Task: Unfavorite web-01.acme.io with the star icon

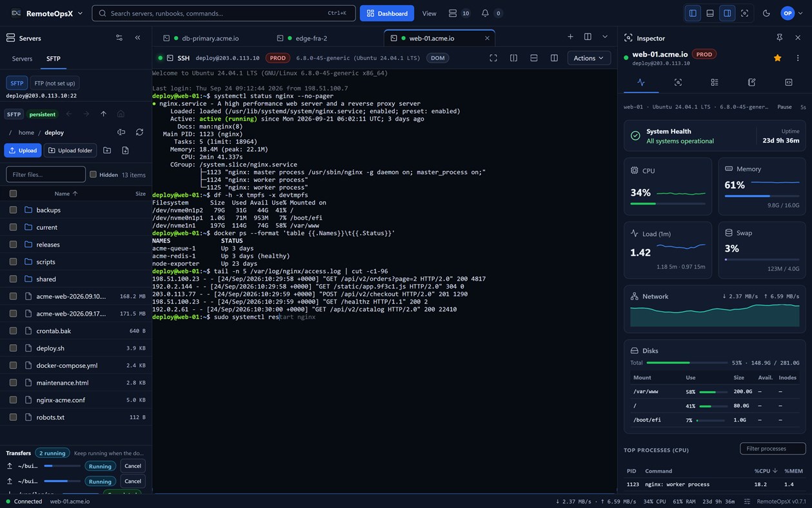Action: (x=778, y=58)
